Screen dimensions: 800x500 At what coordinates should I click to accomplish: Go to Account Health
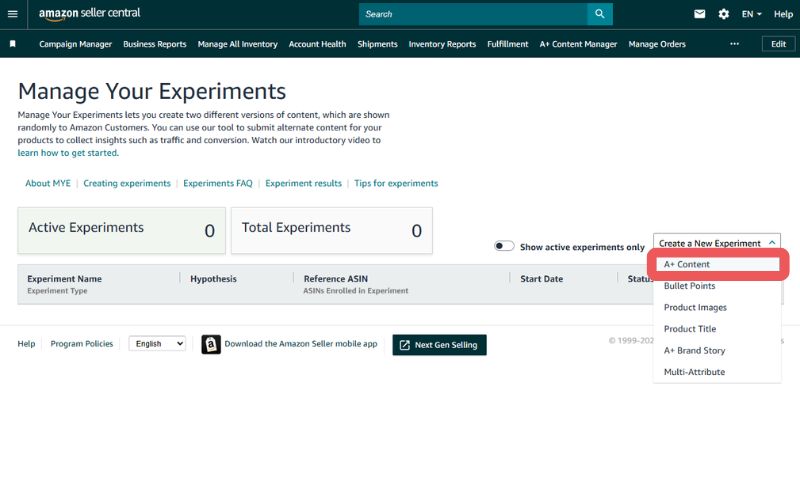point(317,44)
